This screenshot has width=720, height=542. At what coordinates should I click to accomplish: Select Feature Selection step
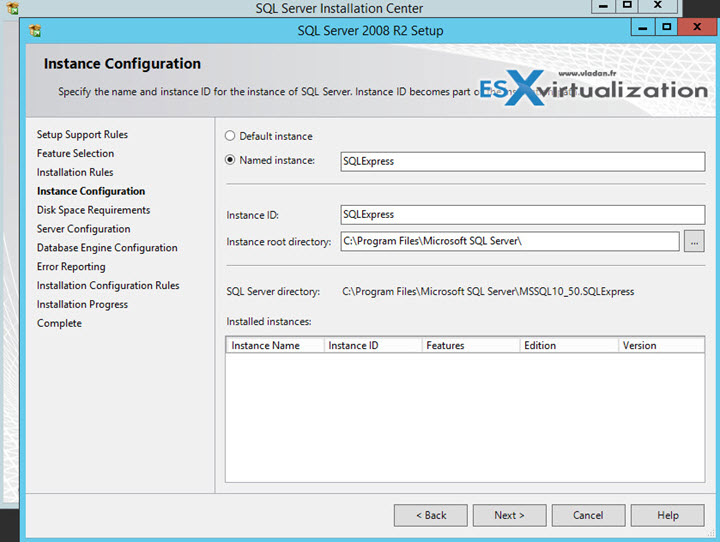click(75, 153)
